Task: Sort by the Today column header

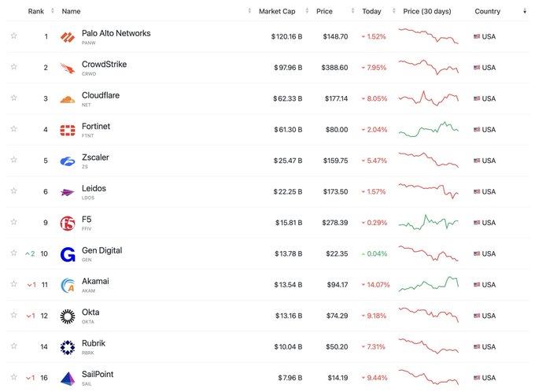Action: (x=373, y=12)
